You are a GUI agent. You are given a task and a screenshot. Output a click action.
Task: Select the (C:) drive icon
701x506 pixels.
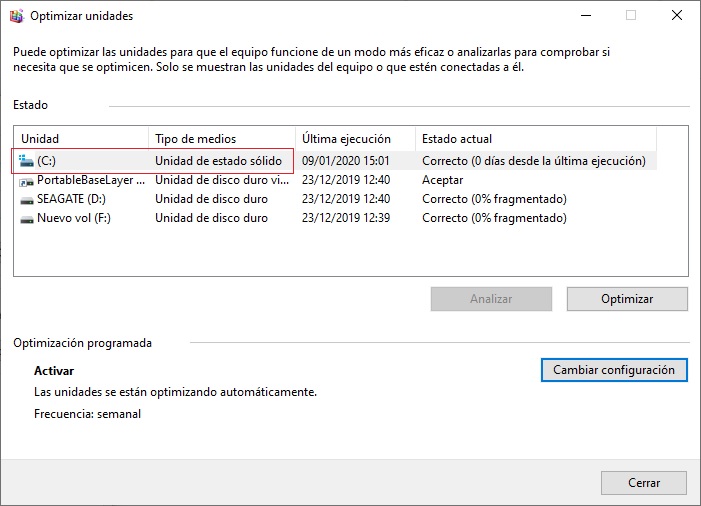(26, 161)
